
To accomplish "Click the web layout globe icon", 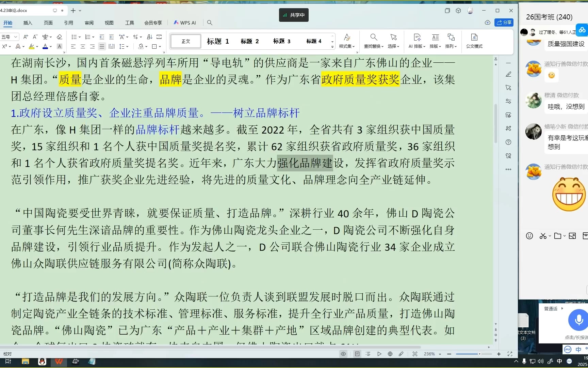I will point(390,354).
